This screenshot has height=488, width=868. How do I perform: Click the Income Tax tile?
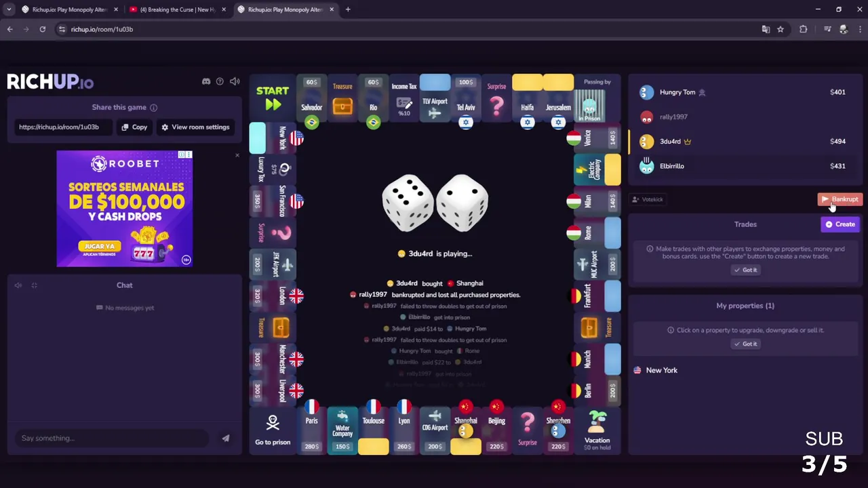click(404, 99)
